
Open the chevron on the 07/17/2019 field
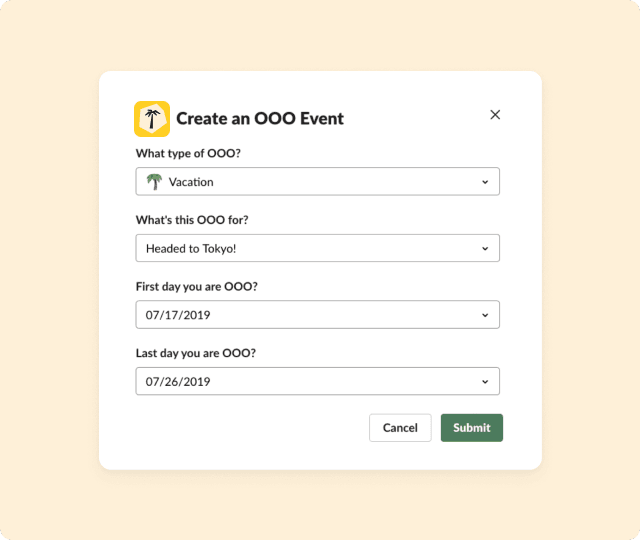coord(485,315)
